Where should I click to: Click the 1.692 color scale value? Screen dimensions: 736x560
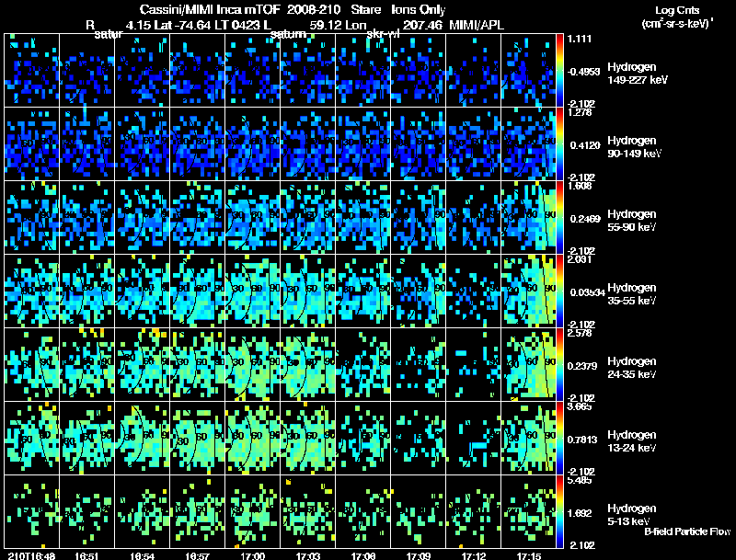tap(580, 514)
